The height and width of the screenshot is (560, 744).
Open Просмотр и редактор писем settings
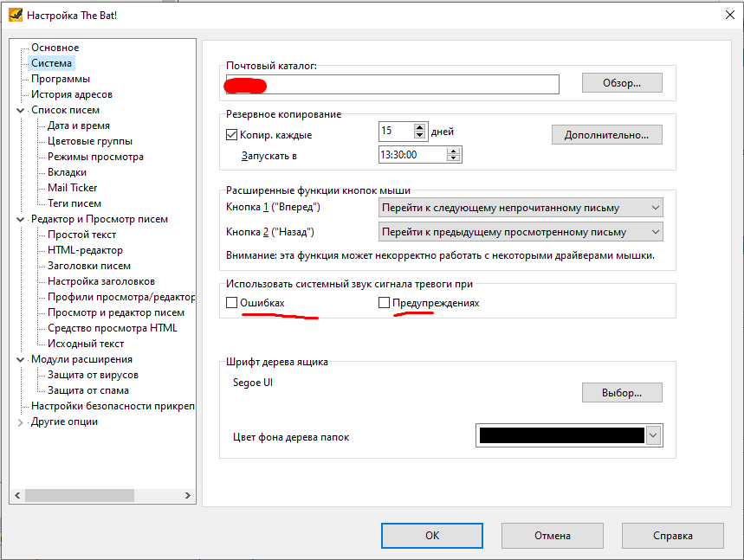pos(116,313)
